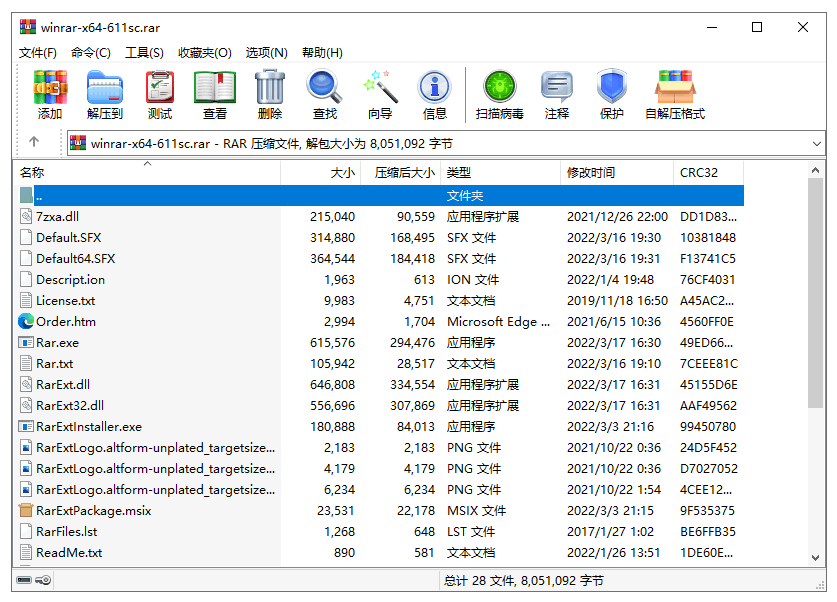The width and height of the screenshot is (837, 602).
Task: Click the vertical scrollbar thumb
Action: click(815, 293)
